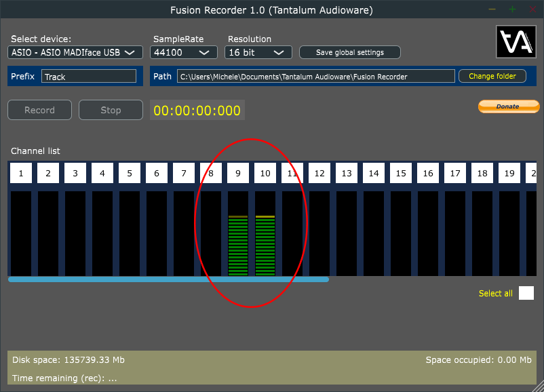Image resolution: width=544 pixels, height=392 pixels.
Task: Toggle channel 18 selection
Action: tap(482, 173)
